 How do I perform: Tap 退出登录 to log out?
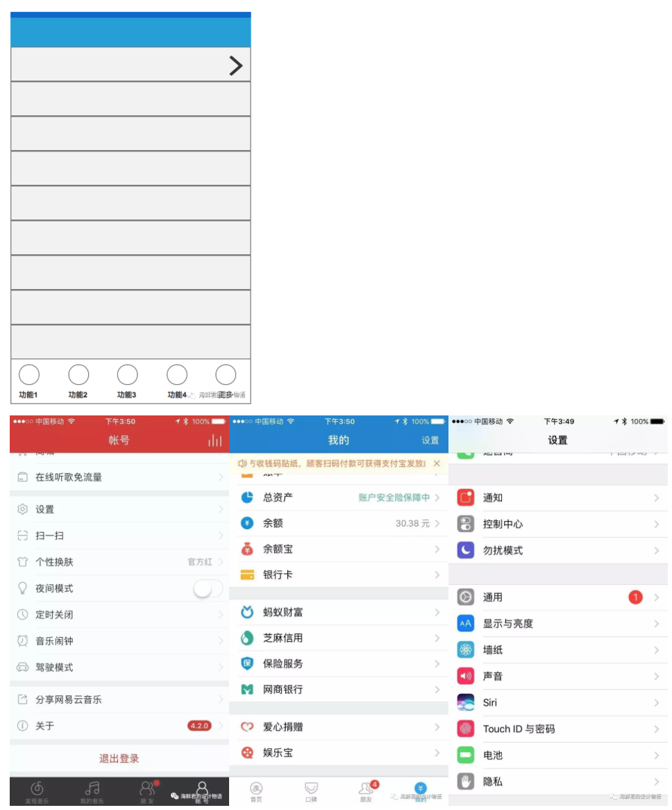click(119, 759)
